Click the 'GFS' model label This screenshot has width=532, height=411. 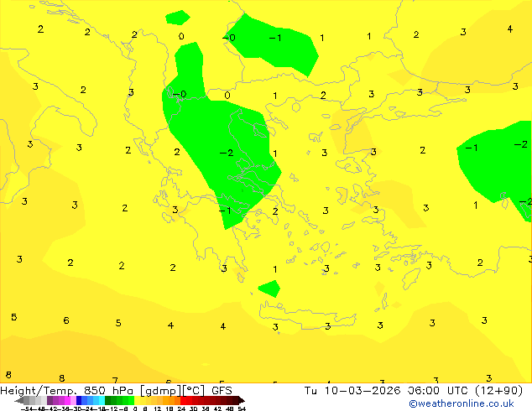pyautogui.click(x=222, y=391)
